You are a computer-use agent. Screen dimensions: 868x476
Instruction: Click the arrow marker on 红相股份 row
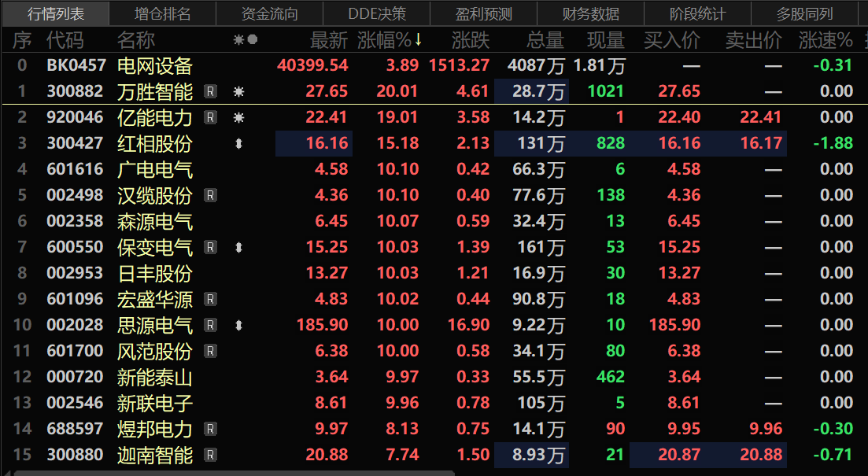238,143
